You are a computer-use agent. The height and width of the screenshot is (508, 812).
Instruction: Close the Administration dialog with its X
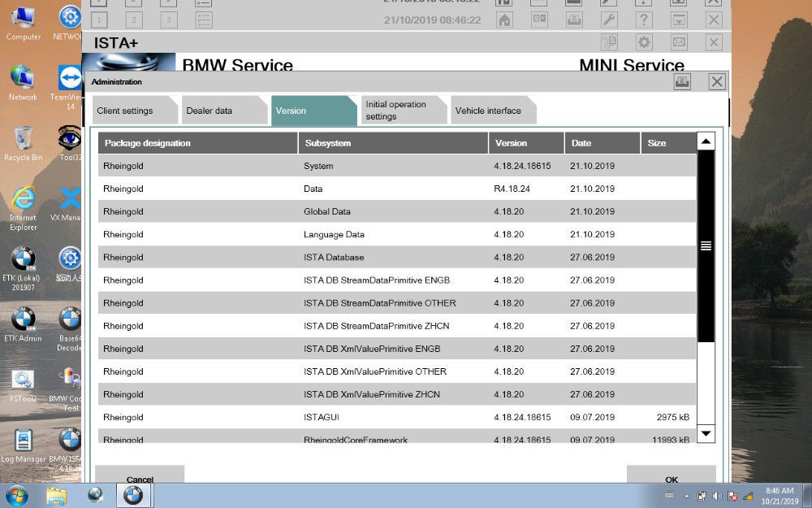[717, 81]
